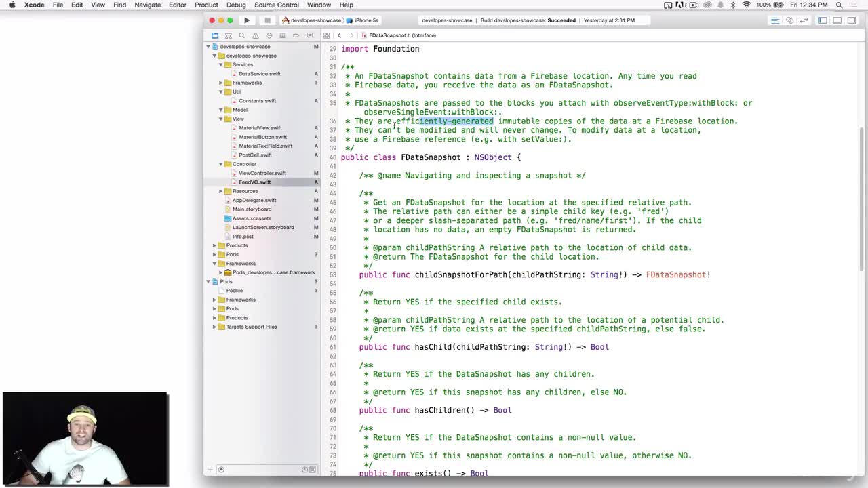Switch to the Assistant editor

(789, 20)
